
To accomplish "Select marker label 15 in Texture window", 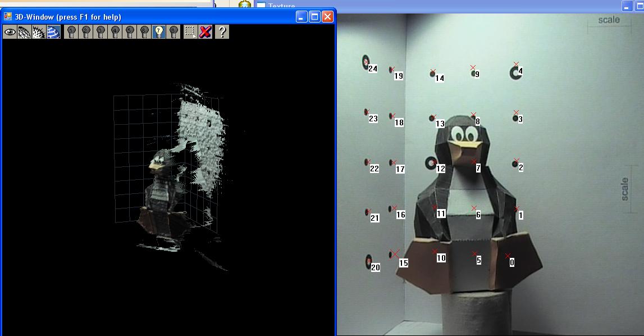I will 403,263.
